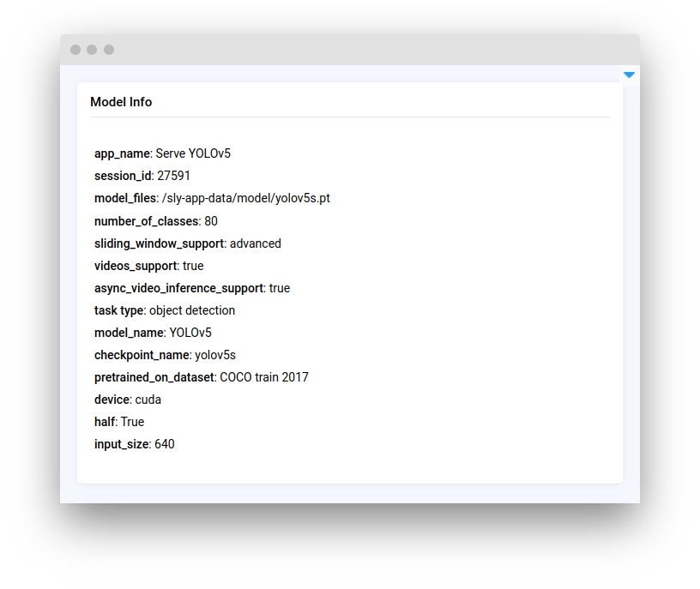Select the yolov5s.pt model file path
The height and width of the screenshot is (589, 700).
pyautogui.click(x=245, y=198)
